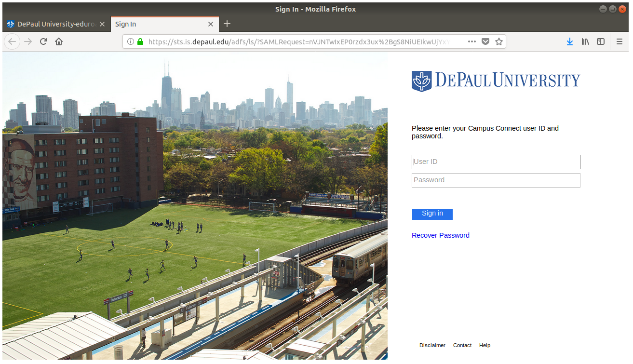Go to the Firefox Home page icon
Viewport: 633px width, 364px height.
59,42
